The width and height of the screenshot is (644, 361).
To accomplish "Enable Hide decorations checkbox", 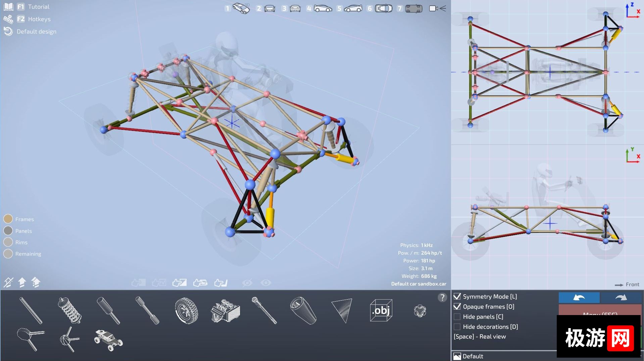I will click(457, 327).
